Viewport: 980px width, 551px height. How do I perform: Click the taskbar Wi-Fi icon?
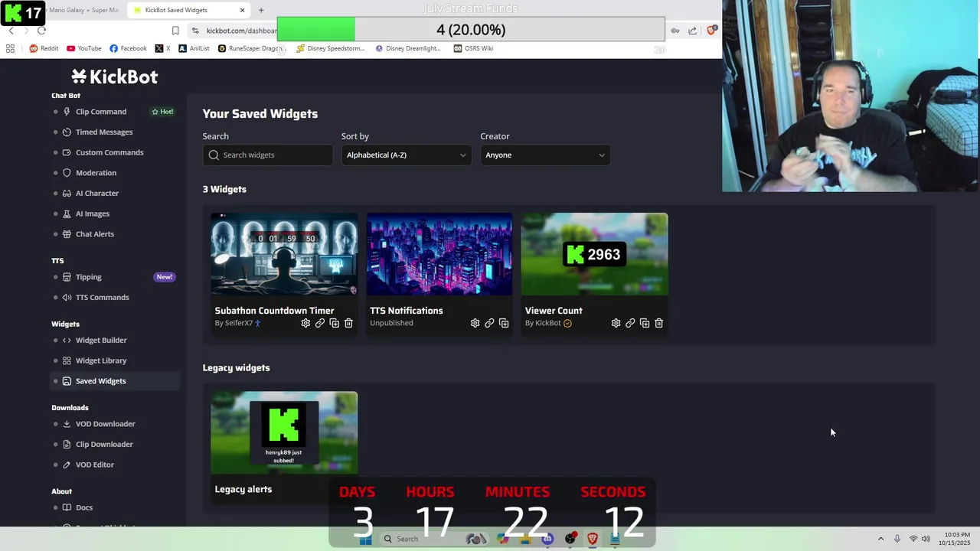click(x=913, y=539)
